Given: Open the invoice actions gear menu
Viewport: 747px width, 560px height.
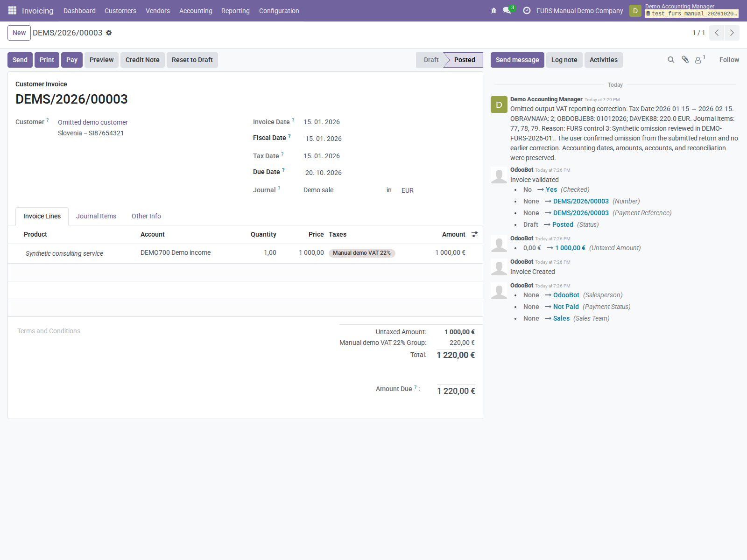Looking at the screenshot, I should pos(109,33).
